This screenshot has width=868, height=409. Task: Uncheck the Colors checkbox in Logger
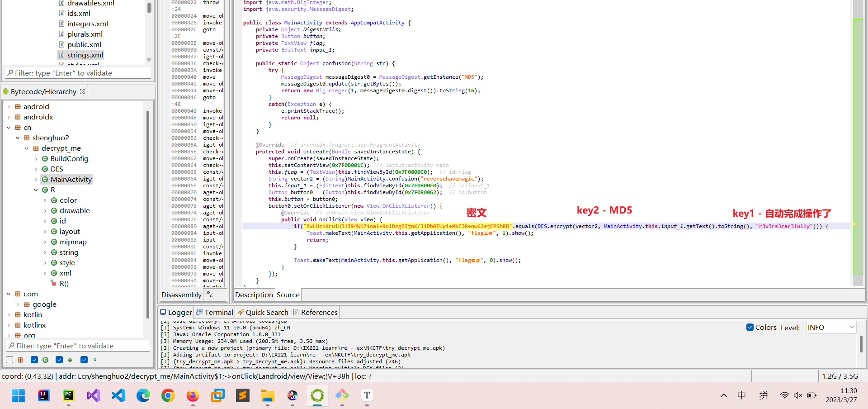750,327
